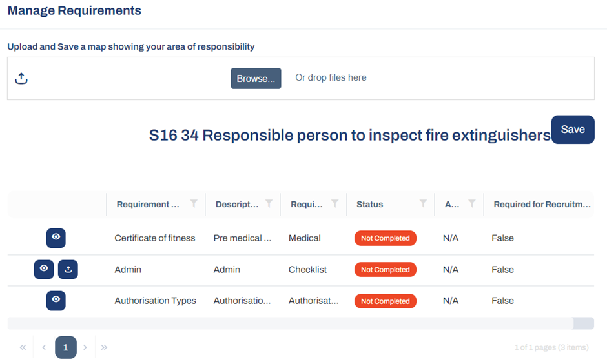The height and width of the screenshot is (364, 607).
Task: Filter the Requirement column
Action: [194, 203]
